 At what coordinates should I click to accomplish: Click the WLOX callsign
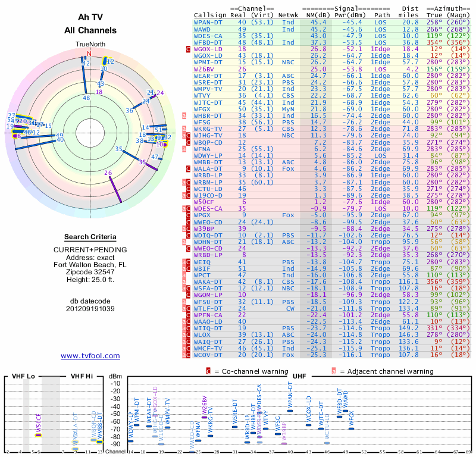pos(202,335)
